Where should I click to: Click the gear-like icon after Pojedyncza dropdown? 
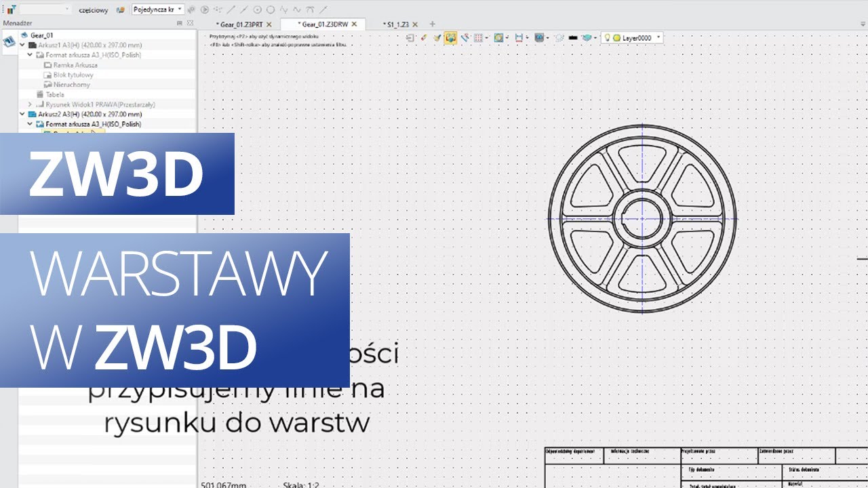(x=191, y=9)
